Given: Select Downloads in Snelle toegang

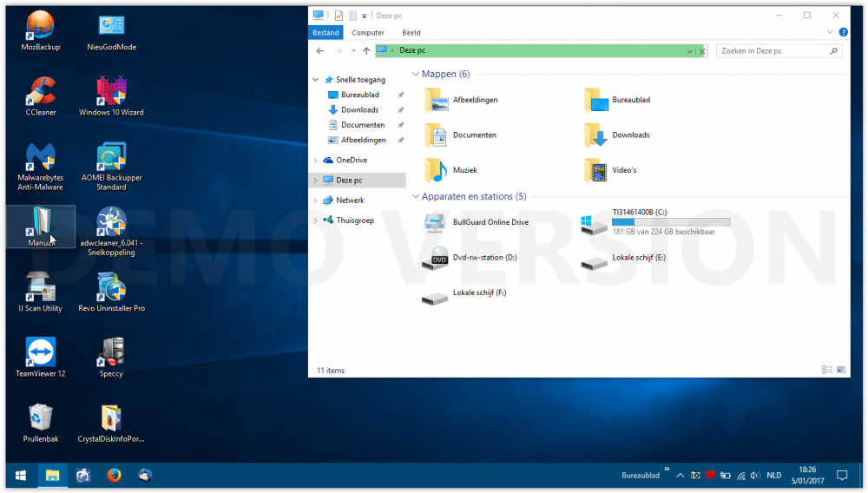Looking at the screenshot, I should (x=359, y=110).
